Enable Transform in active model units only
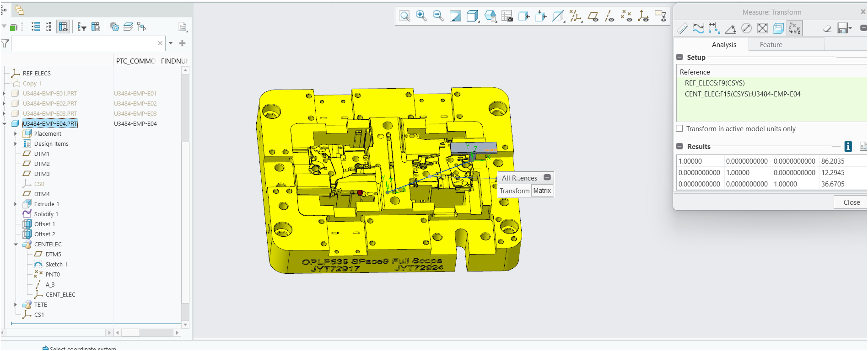The height and width of the screenshot is (351, 868). point(679,129)
